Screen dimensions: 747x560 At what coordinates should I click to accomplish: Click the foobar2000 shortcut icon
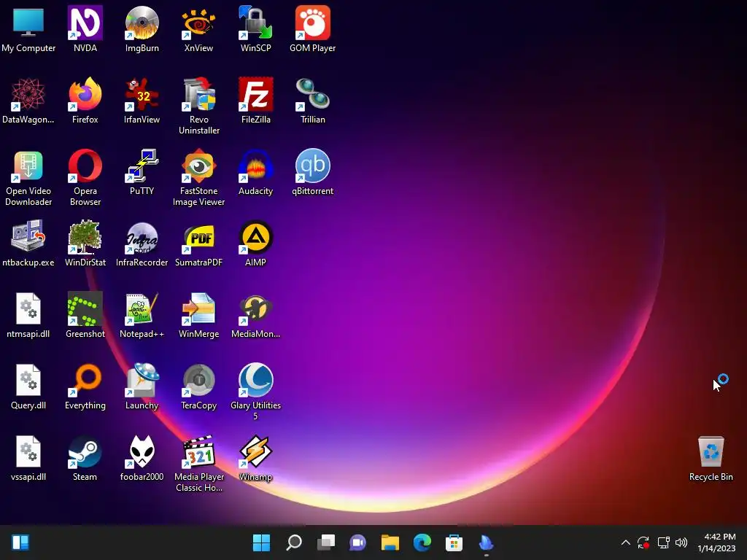click(142, 451)
